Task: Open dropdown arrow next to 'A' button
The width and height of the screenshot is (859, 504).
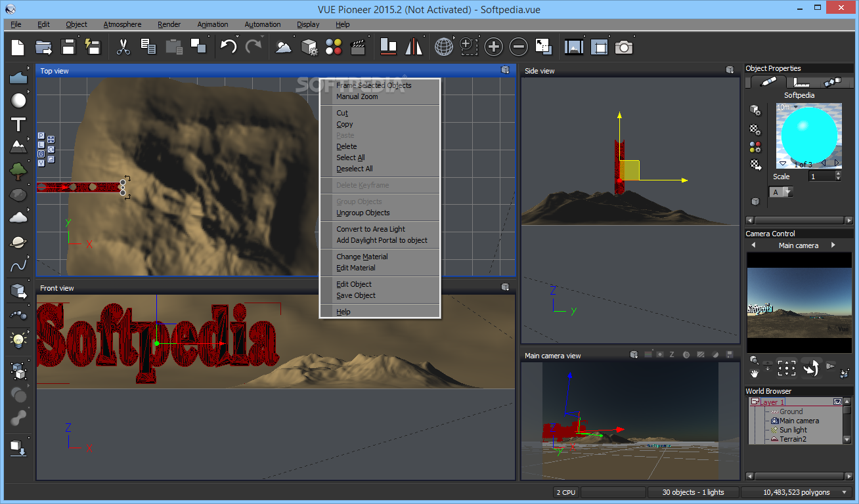Action: [787, 192]
